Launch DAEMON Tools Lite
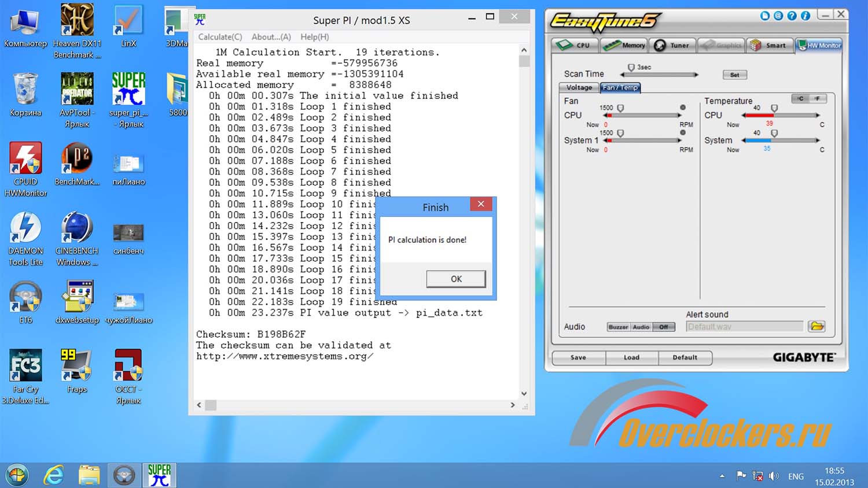This screenshot has height=488, width=868. 25,239
